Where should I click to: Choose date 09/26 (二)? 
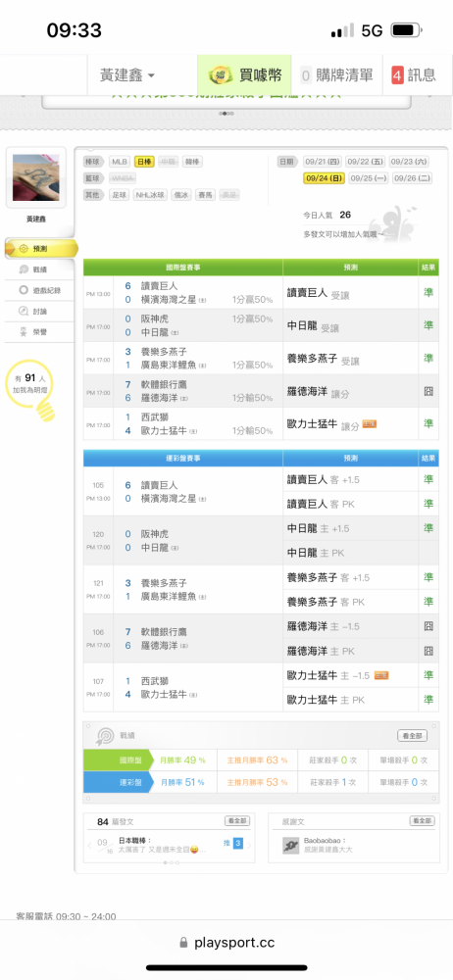[413, 178]
